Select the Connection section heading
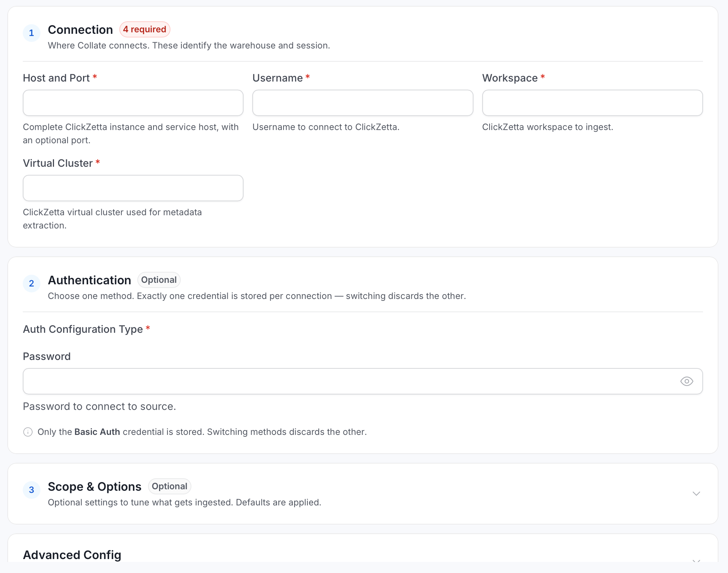Viewport: 728px width, 573px height. pyautogui.click(x=80, y=30)
